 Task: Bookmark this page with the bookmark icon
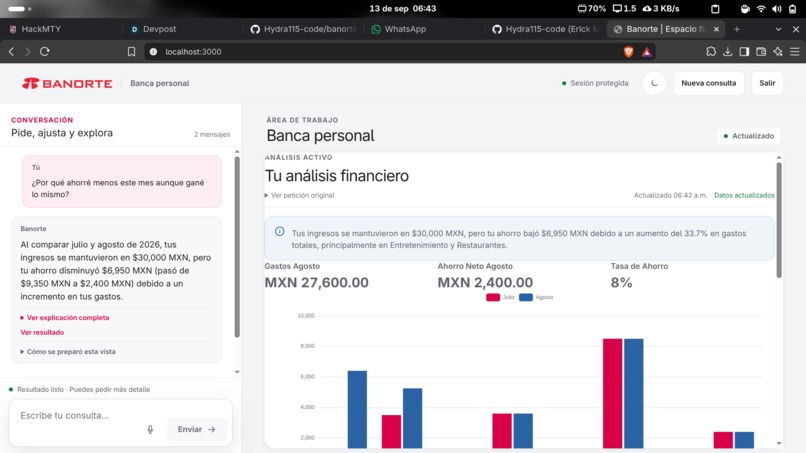pyautogui.click(x=132, y=51)
